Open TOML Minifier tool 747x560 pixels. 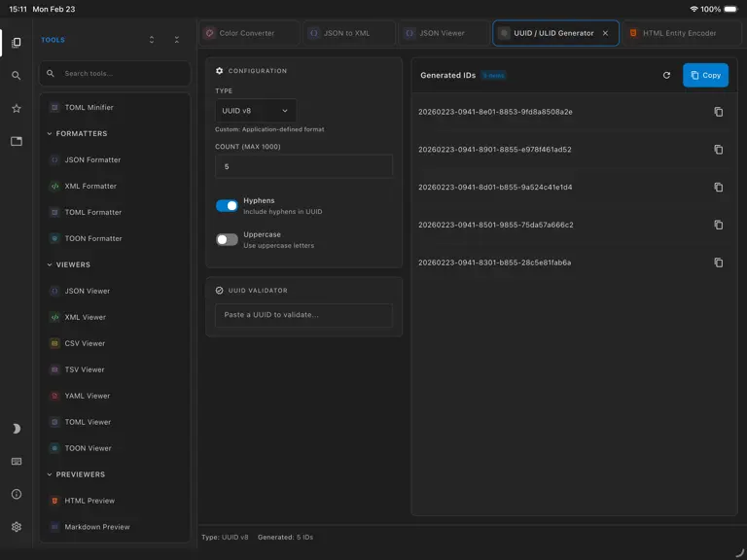pyautogui.click(x=115, y=108)
